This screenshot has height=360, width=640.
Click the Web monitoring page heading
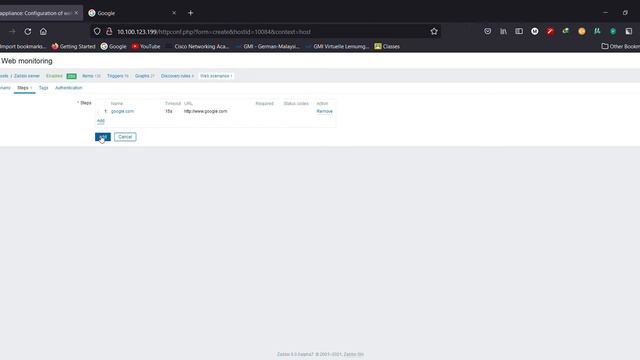[27, 61]
